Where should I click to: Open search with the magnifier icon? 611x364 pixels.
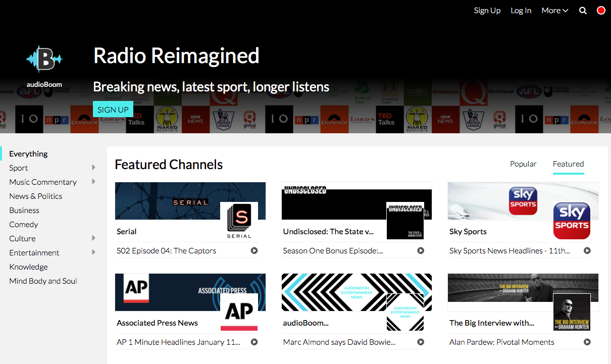pyautogui.click(x=583, y=11)
